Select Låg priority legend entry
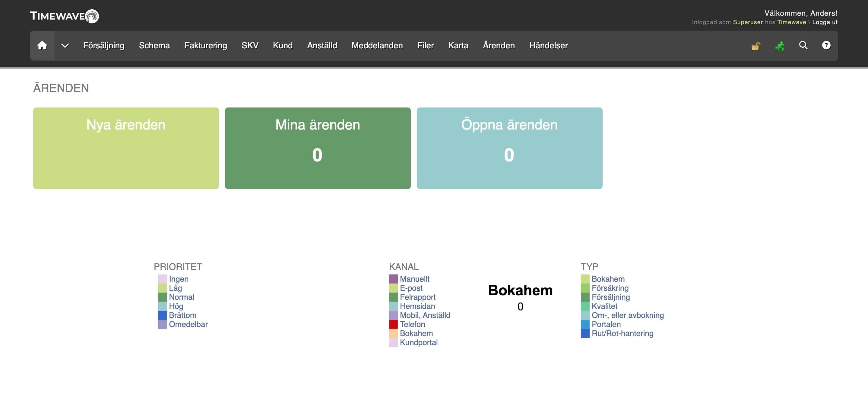The width and height of the screenshot is (868, 407). tap(175, 288)
